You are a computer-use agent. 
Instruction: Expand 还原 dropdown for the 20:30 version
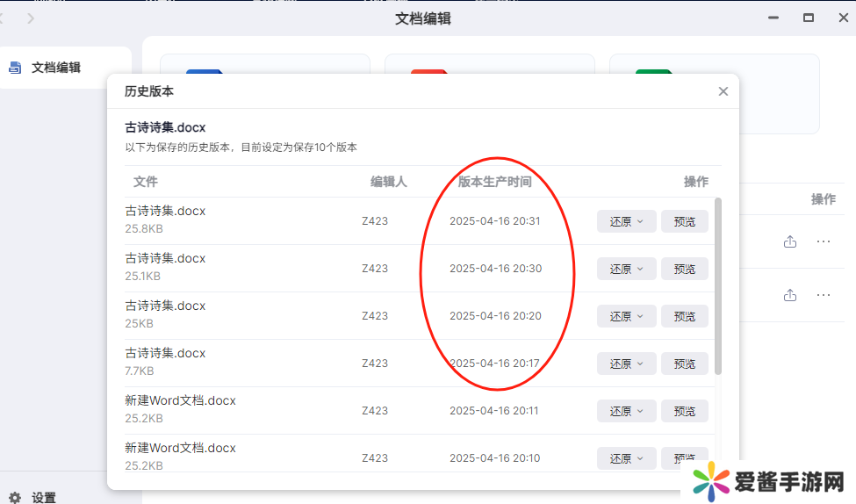[x=626, y=269]
